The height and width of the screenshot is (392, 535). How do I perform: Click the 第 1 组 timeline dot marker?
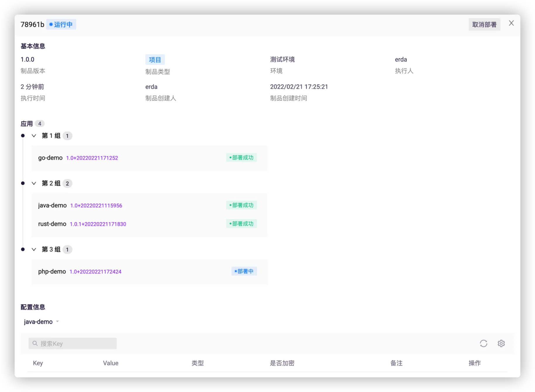(23, 136)
